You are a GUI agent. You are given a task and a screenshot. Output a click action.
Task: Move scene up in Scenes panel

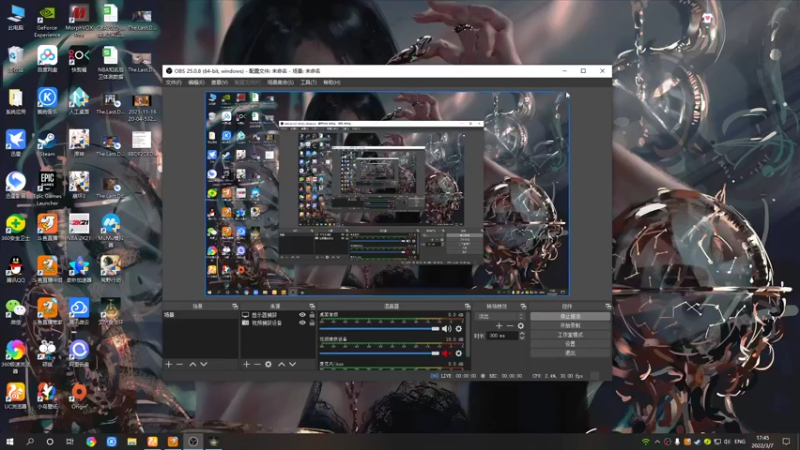pos(193,364)
